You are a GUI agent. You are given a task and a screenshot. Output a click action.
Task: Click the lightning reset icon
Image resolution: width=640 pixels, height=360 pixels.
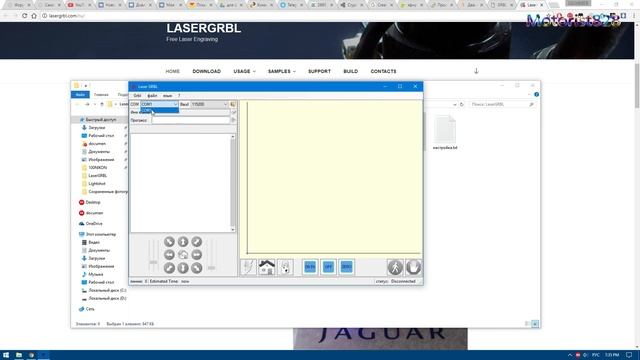(248, 267)
